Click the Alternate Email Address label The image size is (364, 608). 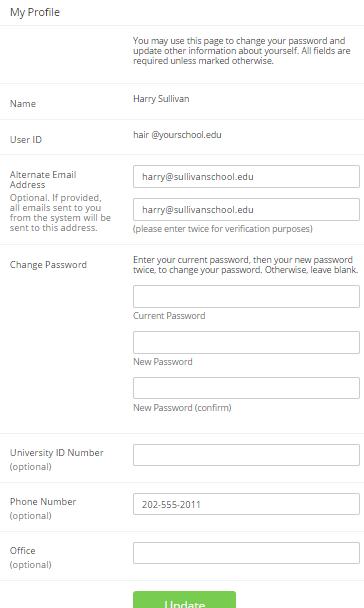click(x=43, y=180)
